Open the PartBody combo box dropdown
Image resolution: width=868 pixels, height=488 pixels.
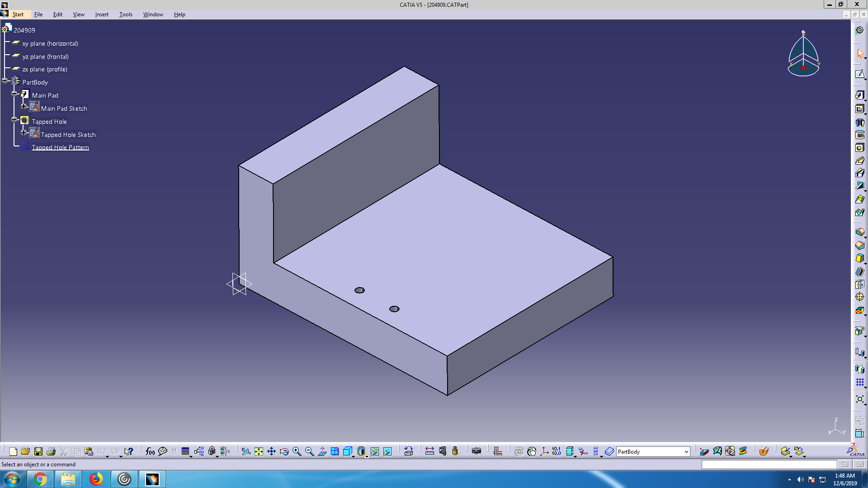686,452
